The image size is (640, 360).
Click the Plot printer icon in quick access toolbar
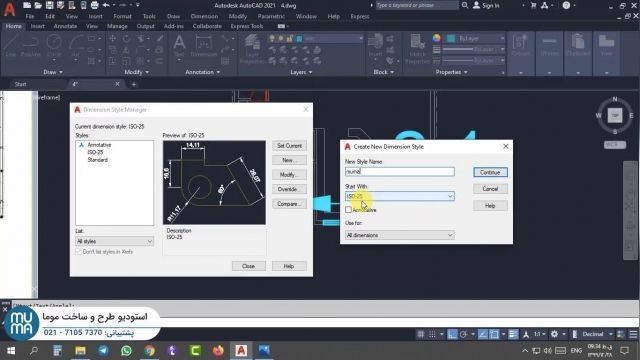pyautogui.click(x=95, y=5)
